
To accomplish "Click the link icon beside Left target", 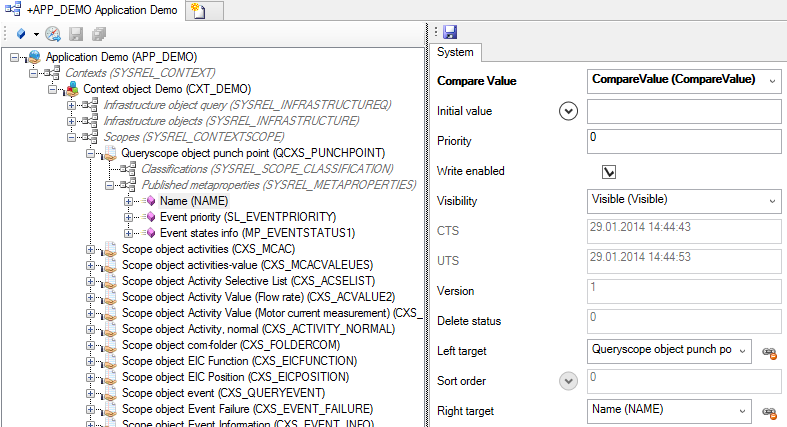I will click(x=770, y=352).
